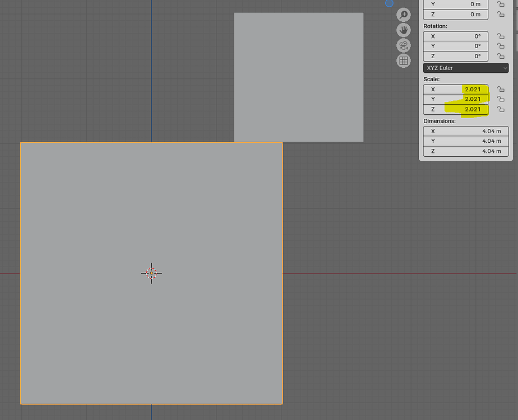This screenshot has width=518, height=420.
Task: Switch orthographic/perspective with grid icon
Action: point(404,60)
